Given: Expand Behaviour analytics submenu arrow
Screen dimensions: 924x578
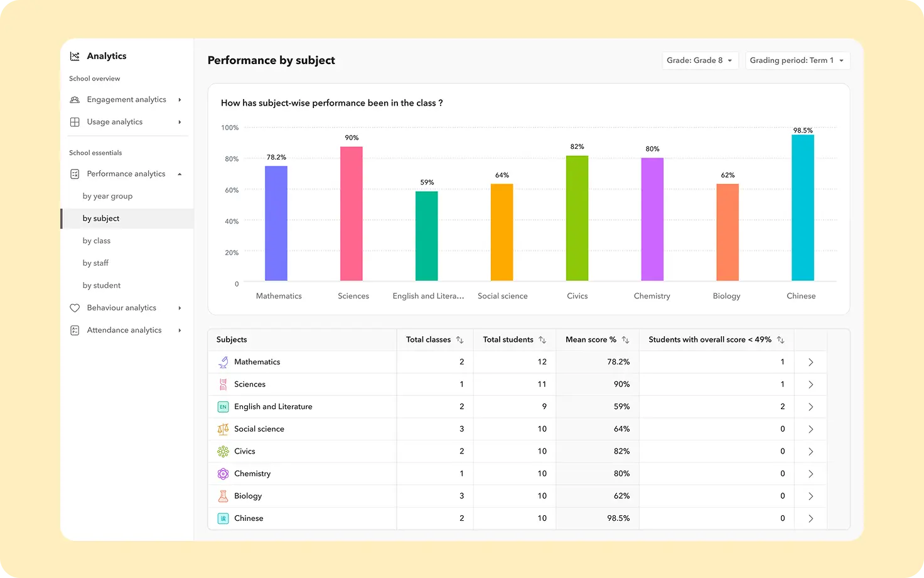Looking at the screenshot, I should [180, 308].
